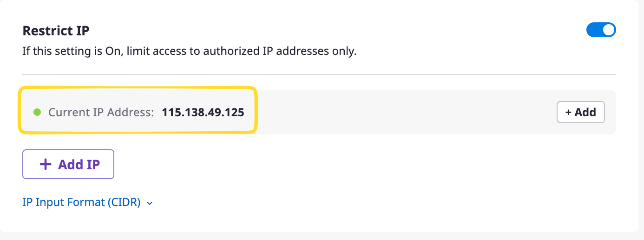Click the yellow highlight border around current IP
This screenshot has width=644, height=240.
coord(137,87)
